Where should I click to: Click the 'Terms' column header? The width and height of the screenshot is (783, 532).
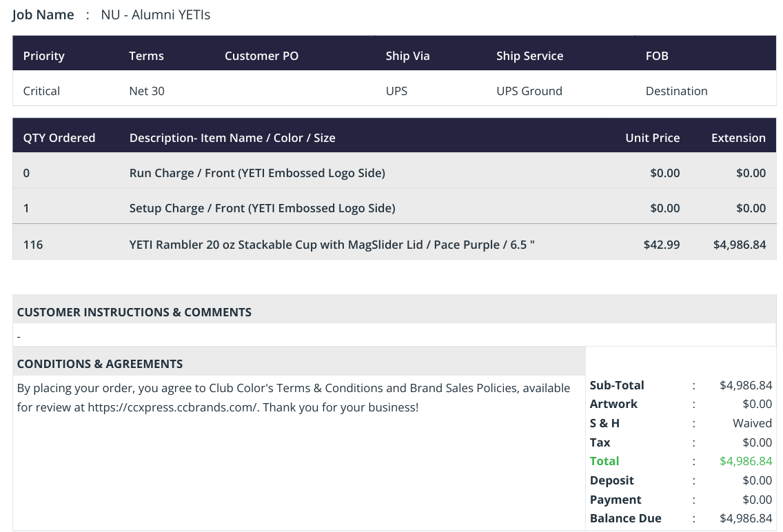tap(146, 56)
